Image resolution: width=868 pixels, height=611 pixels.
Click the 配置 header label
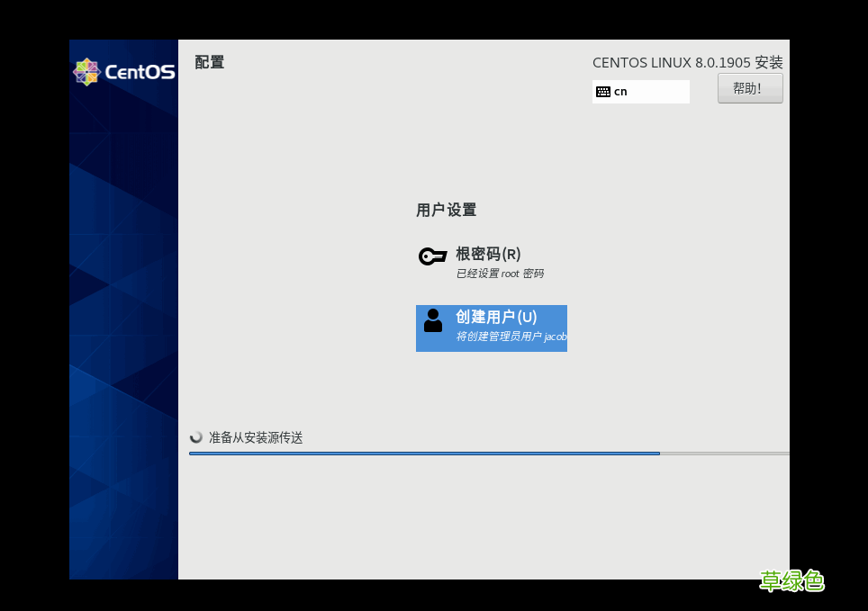tap(209, 62)
